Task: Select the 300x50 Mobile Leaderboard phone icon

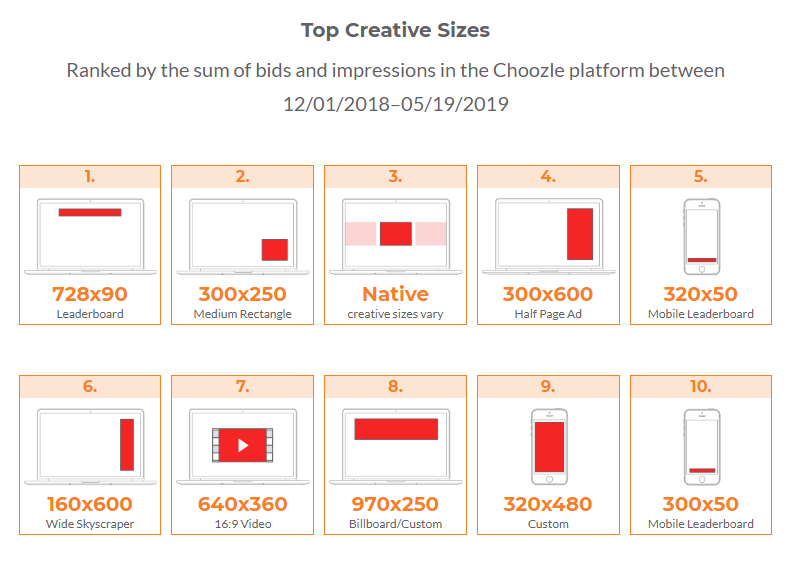Action: (702, 446)
